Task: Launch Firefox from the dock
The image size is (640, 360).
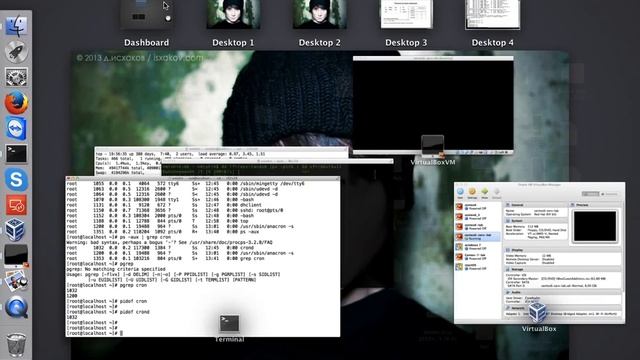Action: pos(16,102)
